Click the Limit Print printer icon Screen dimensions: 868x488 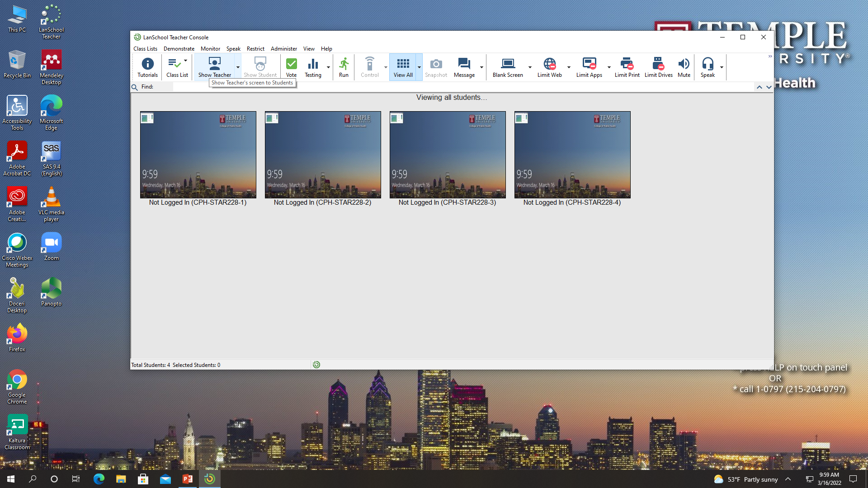click(x=627, y=67)
